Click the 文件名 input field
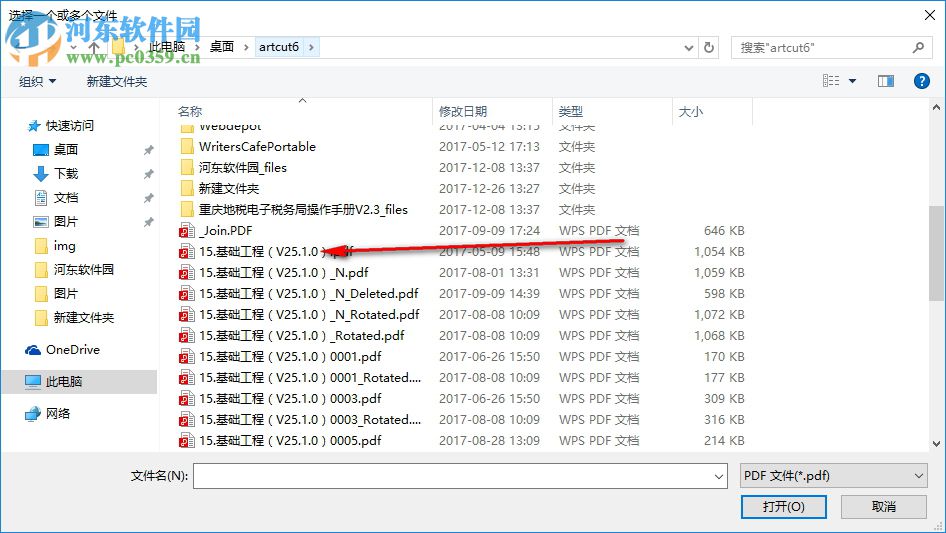 tap(453, 476)
